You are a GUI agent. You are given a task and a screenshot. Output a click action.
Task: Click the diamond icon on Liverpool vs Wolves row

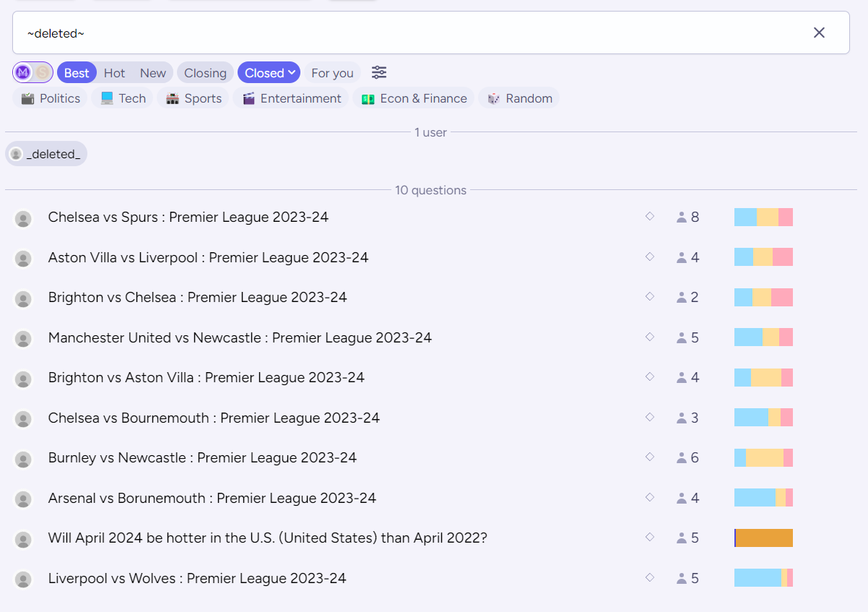649,577
